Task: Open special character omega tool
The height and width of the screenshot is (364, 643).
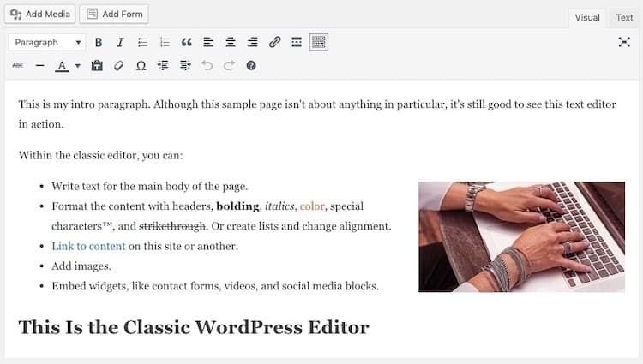Action: pyautogui.click(x=141, y=65)
